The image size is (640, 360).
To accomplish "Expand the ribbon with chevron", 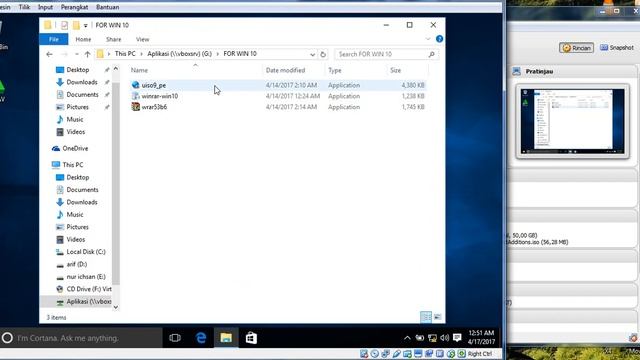I will [428, 39].
